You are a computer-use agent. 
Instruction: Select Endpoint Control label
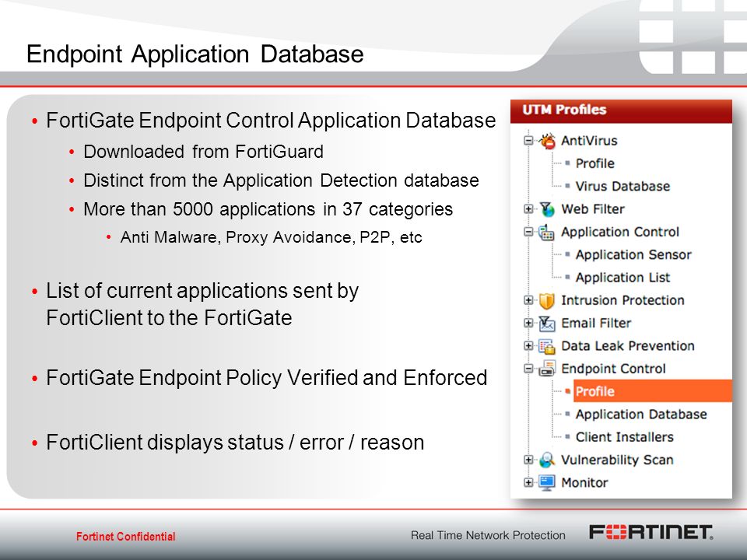pyautogui.click(x=613, y=369)
